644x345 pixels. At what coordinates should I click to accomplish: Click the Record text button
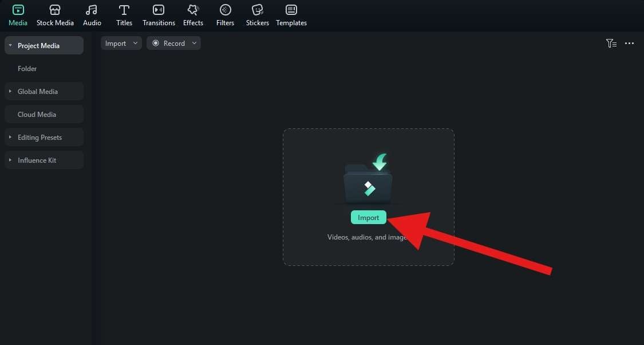tap(174, 43)
